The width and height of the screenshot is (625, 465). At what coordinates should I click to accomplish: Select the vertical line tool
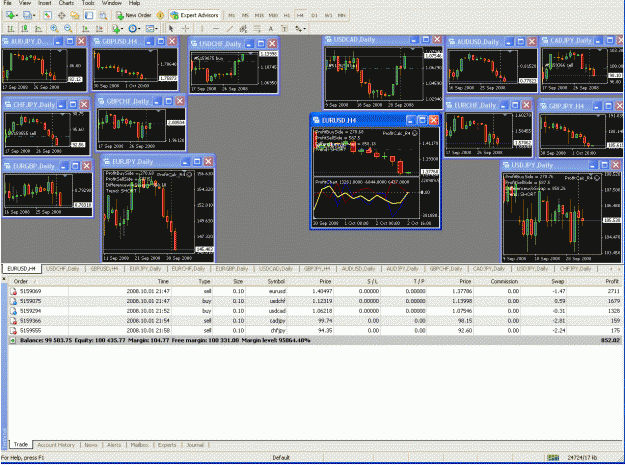(x=202, y=29)
